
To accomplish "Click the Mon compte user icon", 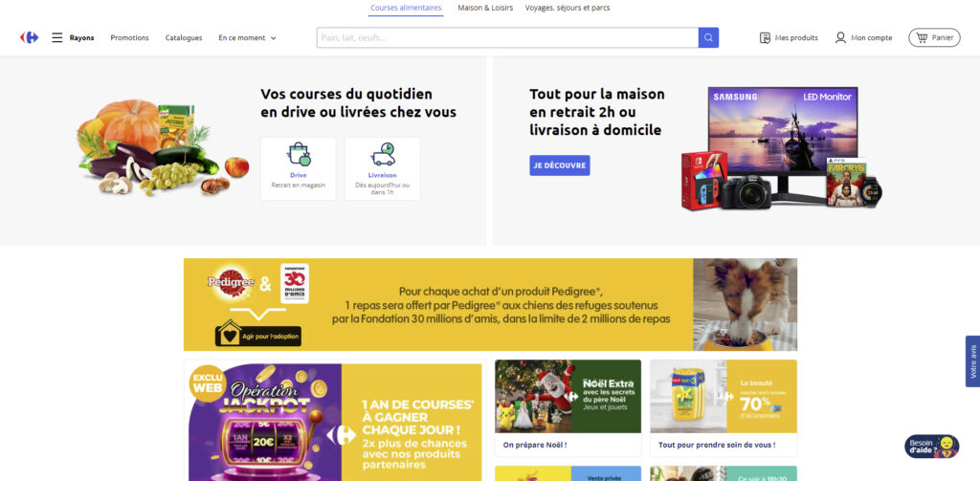I will click(840, 37).
